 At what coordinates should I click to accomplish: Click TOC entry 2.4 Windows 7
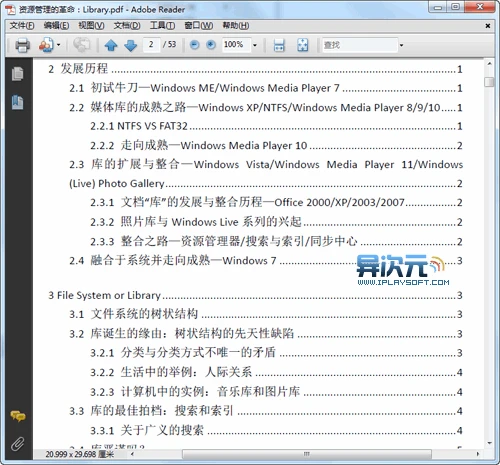266,260
